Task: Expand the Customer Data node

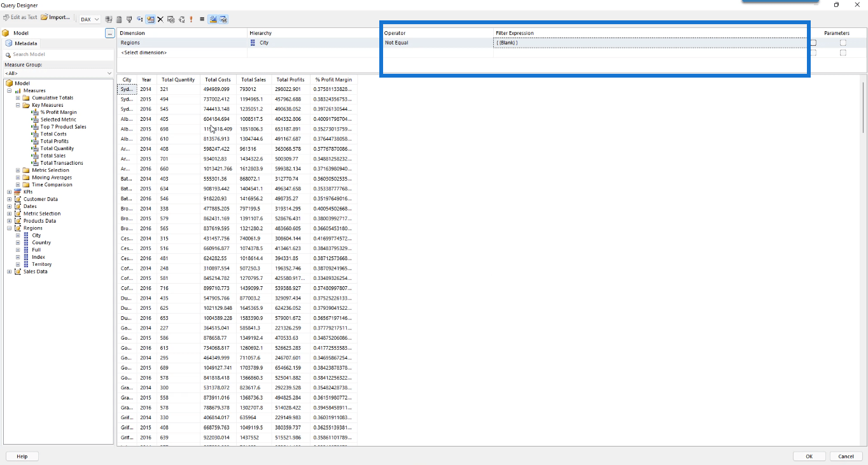Action: click(x=10, y=199)
